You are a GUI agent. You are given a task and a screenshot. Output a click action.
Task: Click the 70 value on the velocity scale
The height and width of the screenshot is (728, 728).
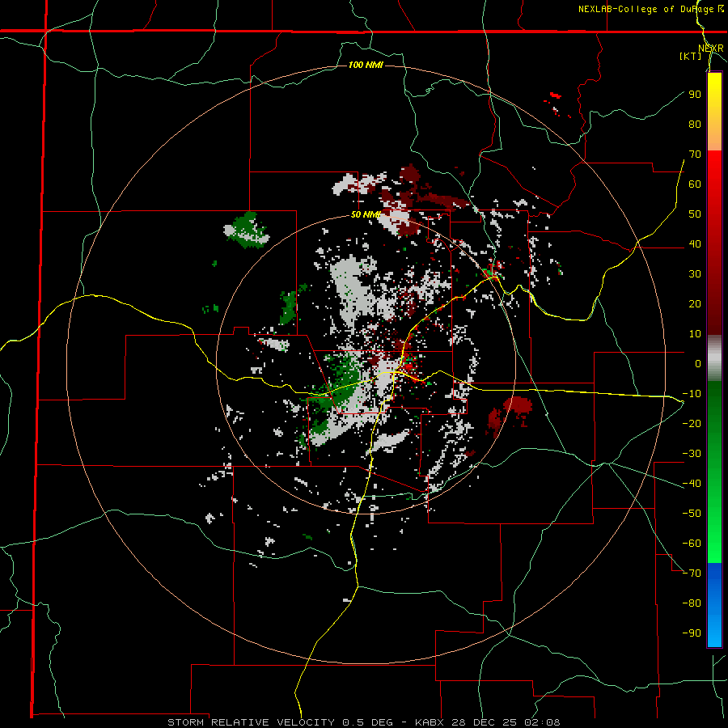point(695,154)
